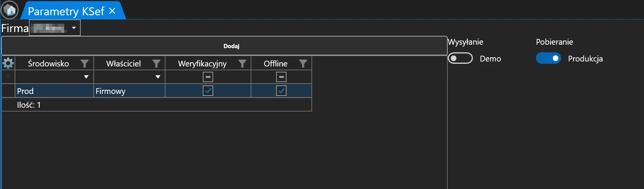Close the Parametry KSef tab

click(x=112, y=11)
